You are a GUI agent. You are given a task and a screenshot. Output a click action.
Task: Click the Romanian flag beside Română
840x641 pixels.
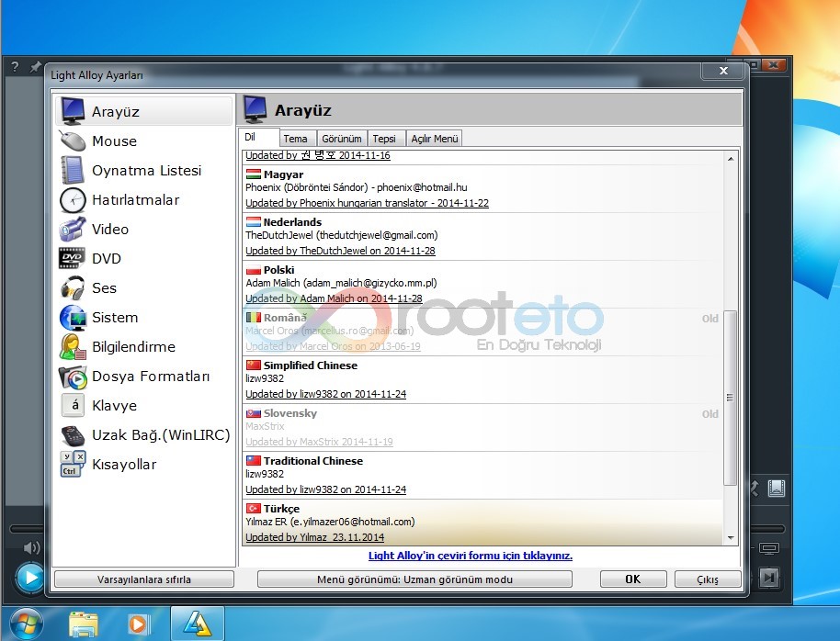pos(254,318)
